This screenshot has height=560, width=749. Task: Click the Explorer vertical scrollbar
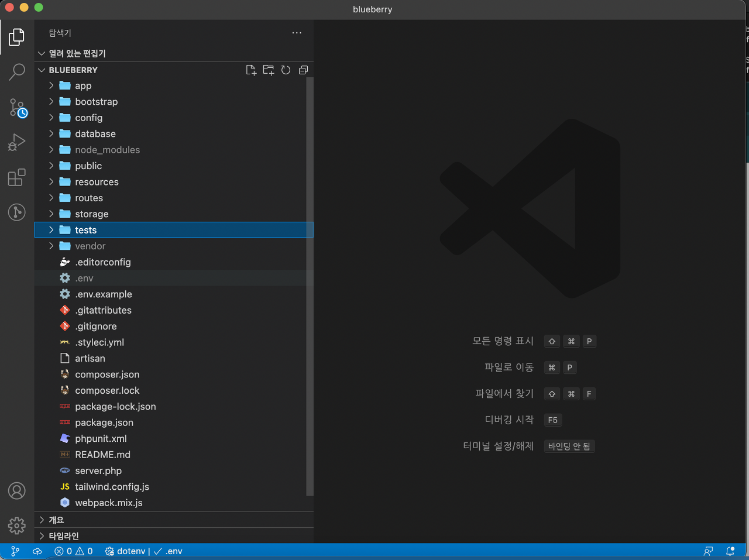click(310, 287)
